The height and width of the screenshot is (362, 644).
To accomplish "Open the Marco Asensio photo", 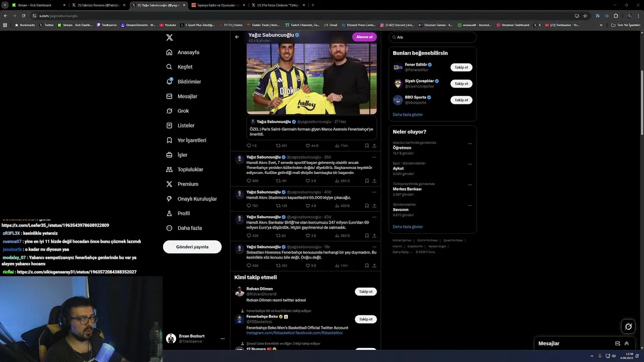I will 311,79.
